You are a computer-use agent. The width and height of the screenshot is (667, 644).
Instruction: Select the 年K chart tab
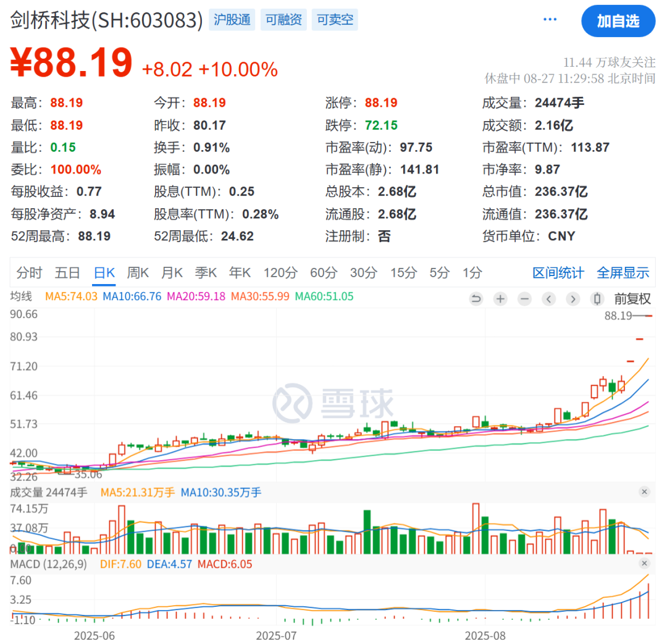pyautogui.click(x=240, y=272)
